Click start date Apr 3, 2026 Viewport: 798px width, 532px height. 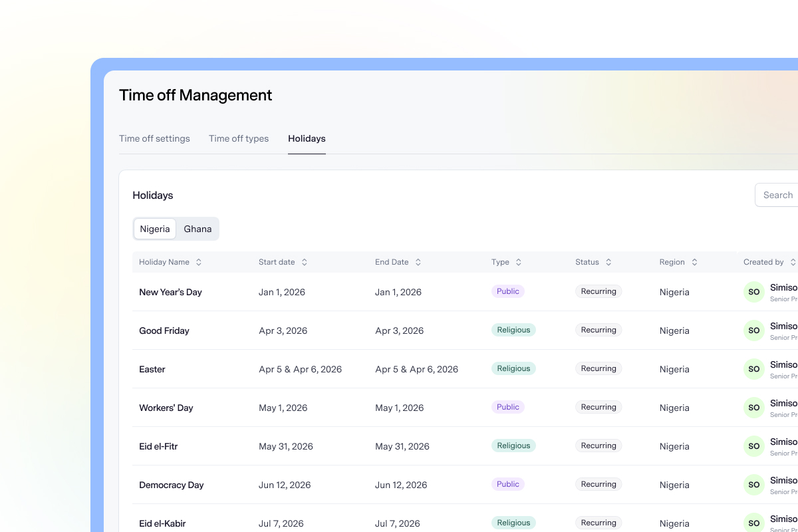coord(283,331)
